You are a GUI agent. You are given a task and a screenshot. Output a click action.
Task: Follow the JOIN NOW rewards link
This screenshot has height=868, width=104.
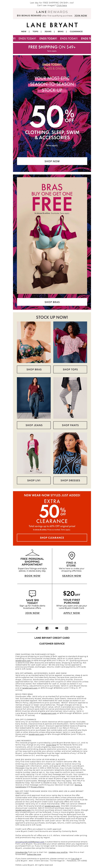(x=81, y=16)
